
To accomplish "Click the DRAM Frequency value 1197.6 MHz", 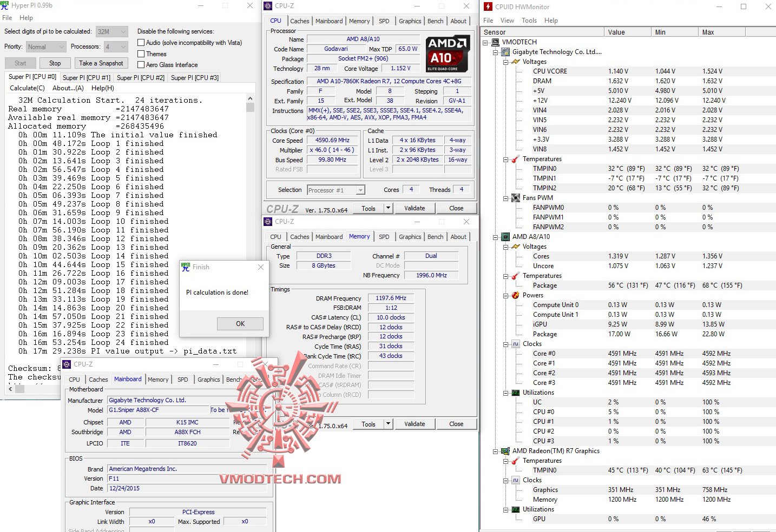I will pos(391,298).
